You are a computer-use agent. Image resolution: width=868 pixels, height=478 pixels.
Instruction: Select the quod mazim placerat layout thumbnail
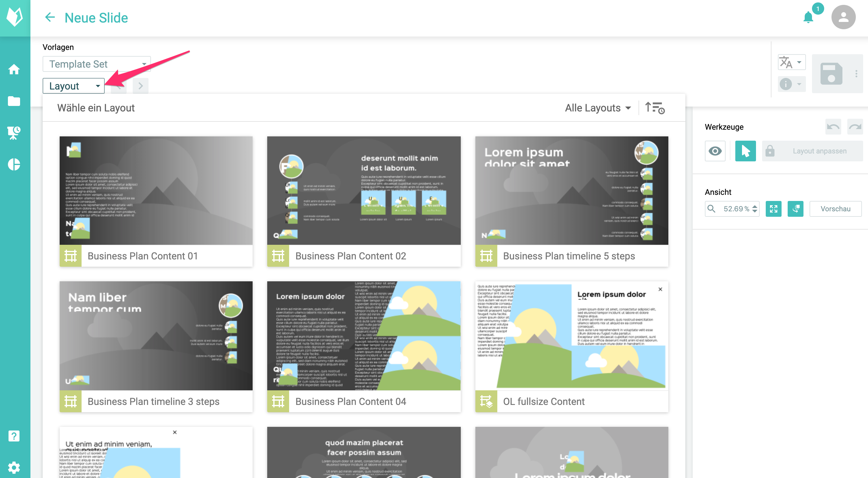pos(364,452)
